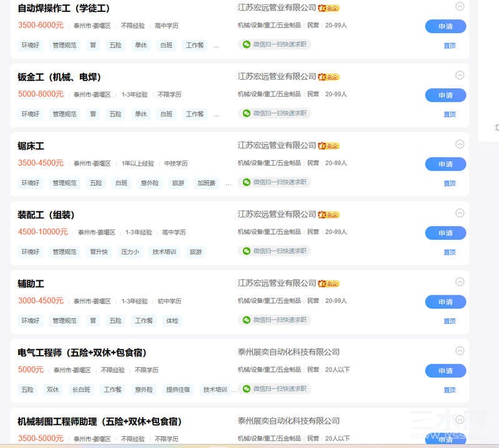
Task: Open job title 锯床工
Action: (x=31, y=146)
